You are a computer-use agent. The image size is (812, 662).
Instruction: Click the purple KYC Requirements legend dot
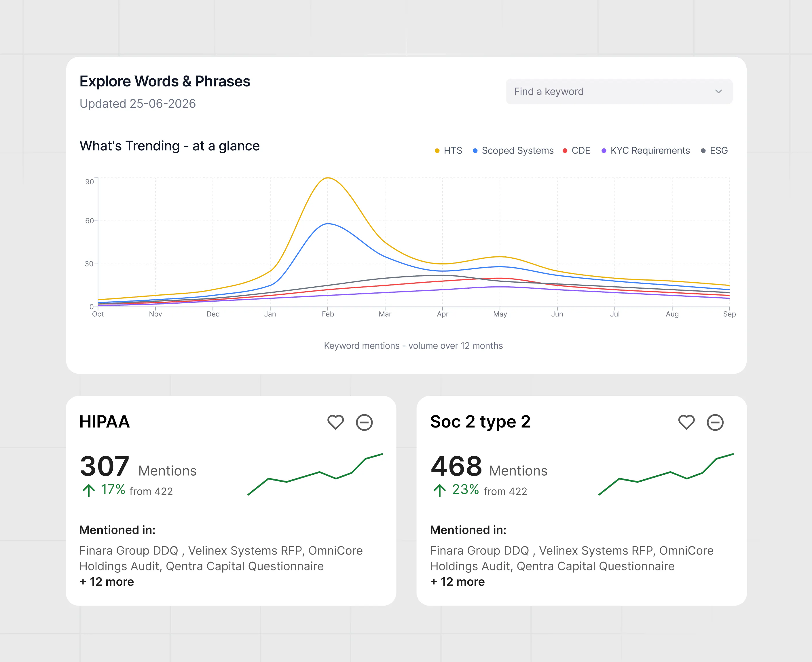click(x=604, y=151)
